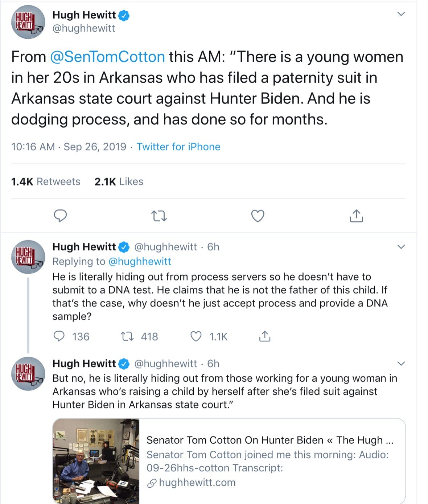The height and width of the screenshot is (504, 428).
Task: Reply to the main Hugh Hewitt tweet
Action: (x=60, y=216)
